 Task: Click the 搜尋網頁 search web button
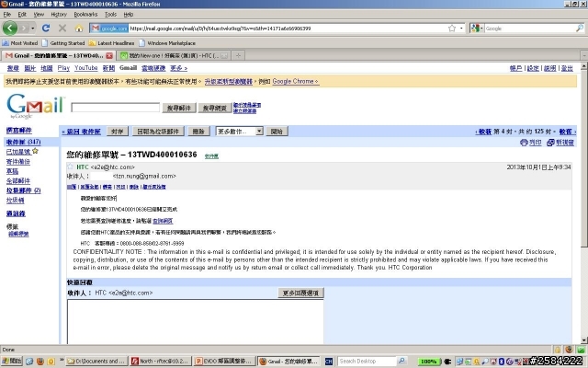(x=214, y=109)
